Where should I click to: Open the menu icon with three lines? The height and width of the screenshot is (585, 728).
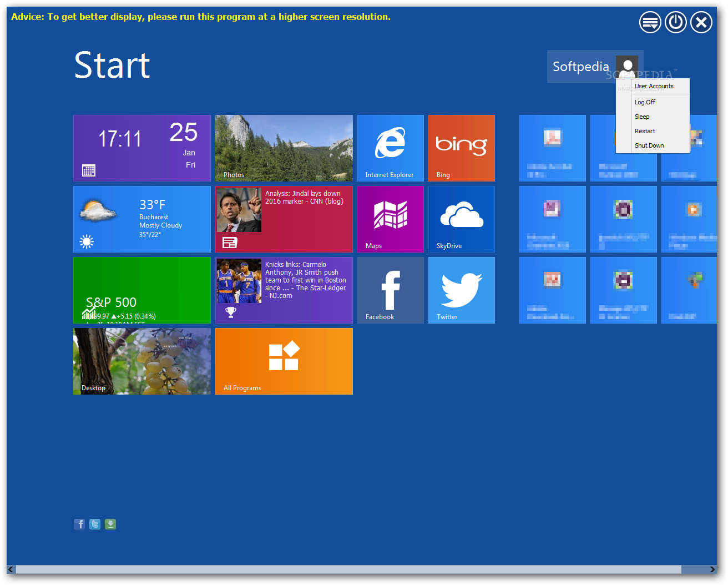650,22
